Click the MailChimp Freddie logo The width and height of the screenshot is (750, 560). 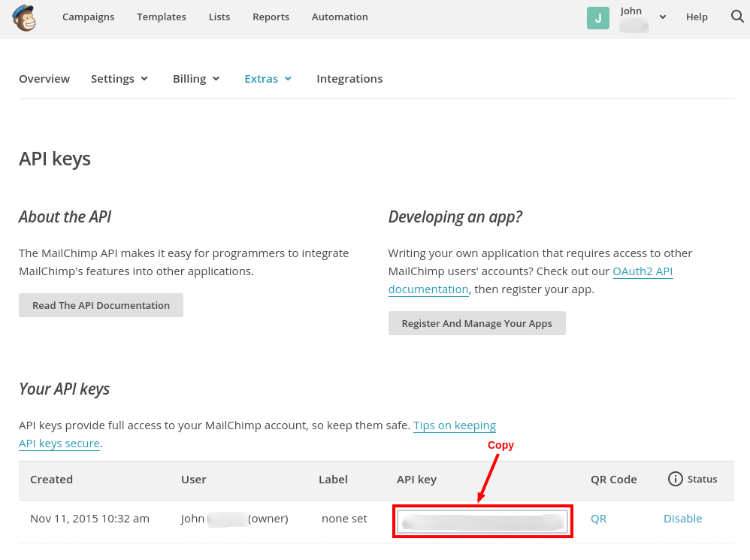point(25,17)
